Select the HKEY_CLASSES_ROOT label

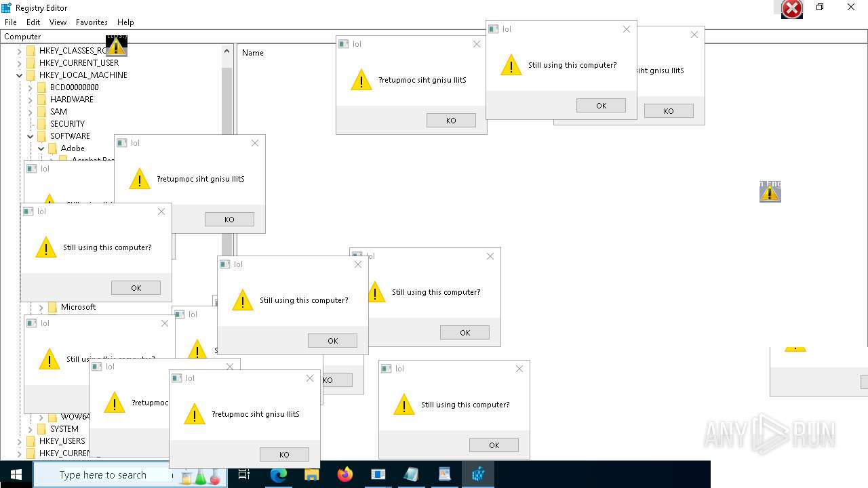pyautogui.click(x=73, y=51)
